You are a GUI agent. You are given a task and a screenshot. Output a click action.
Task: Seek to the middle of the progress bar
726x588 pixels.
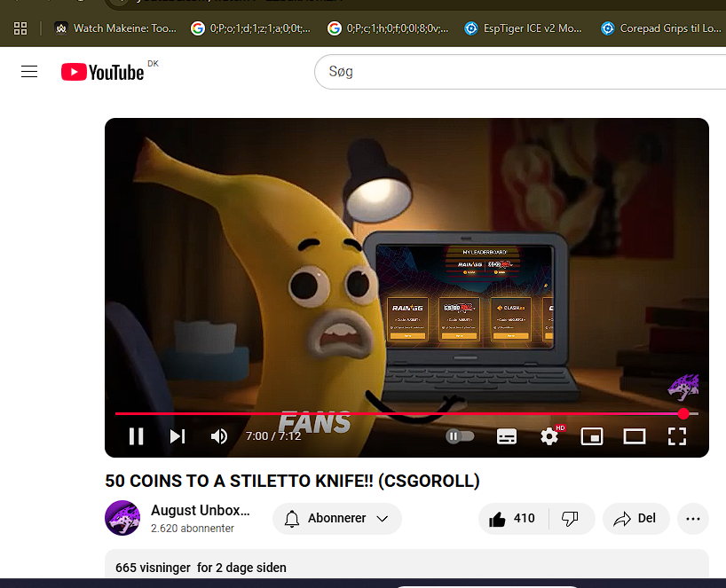(x=407, y=413)
